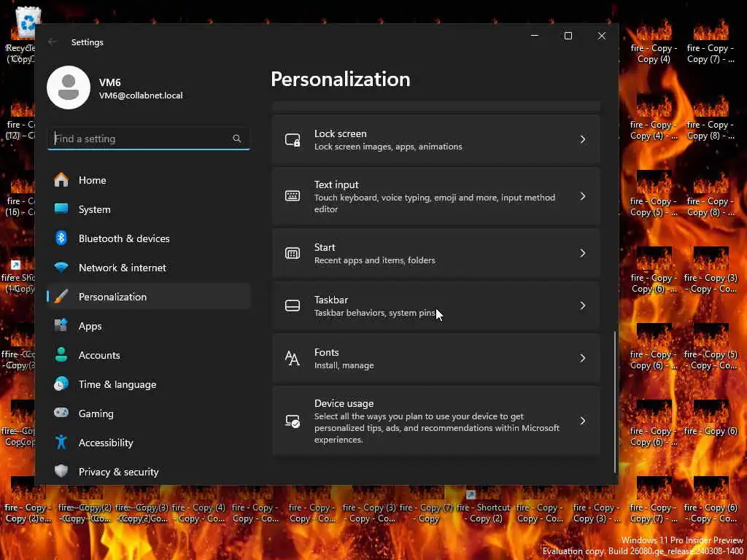Click the VM6 user avatar picture
Image resolution: width=747 pixels, height=560 pixels.
tap(69, 87)
